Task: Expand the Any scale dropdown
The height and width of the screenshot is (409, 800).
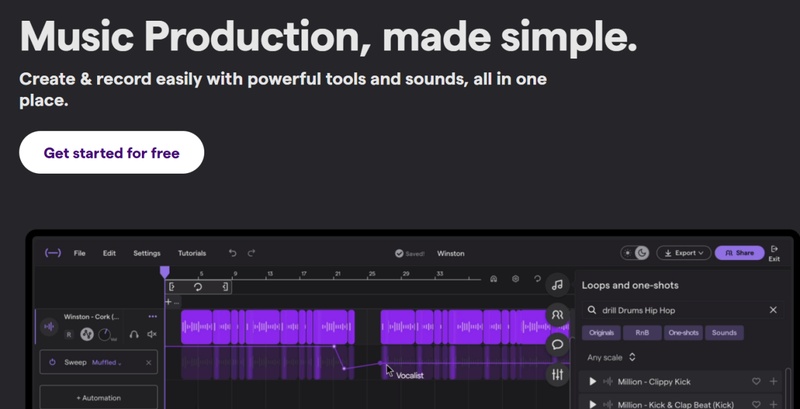Action: (x=611, y=357)
